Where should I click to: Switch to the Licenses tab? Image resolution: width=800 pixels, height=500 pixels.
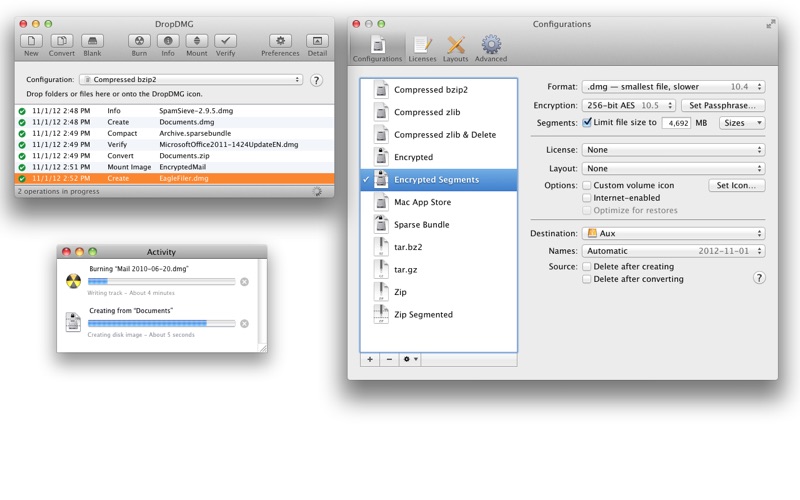click(x=421, y=46)
